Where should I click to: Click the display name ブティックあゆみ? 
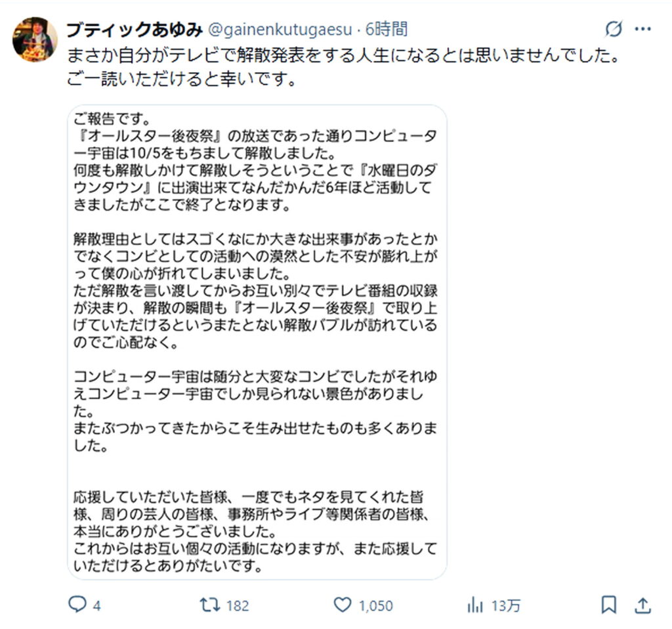point(133,30)
